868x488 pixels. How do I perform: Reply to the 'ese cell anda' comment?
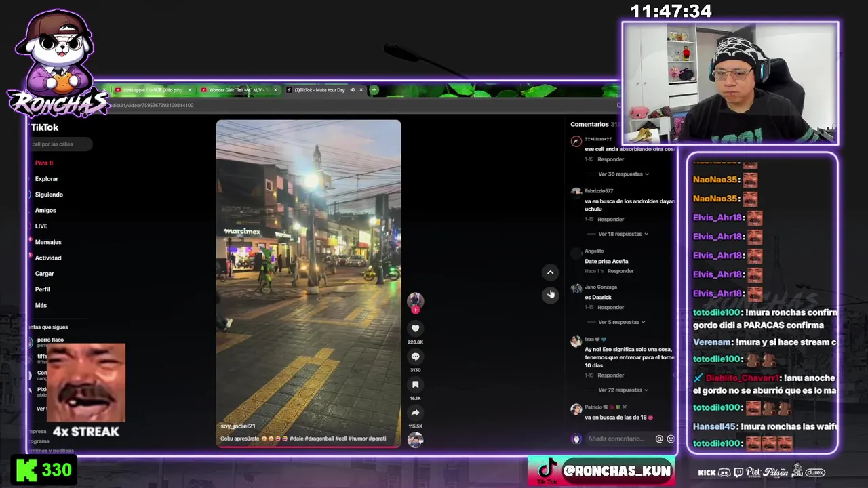pyautogui.click(x=611, y=159)
